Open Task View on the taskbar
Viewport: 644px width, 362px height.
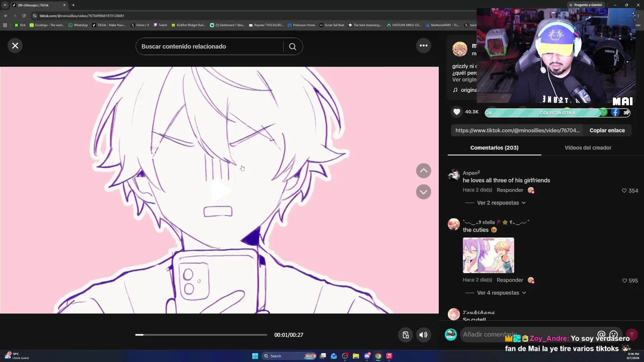[x=323, y=356]
